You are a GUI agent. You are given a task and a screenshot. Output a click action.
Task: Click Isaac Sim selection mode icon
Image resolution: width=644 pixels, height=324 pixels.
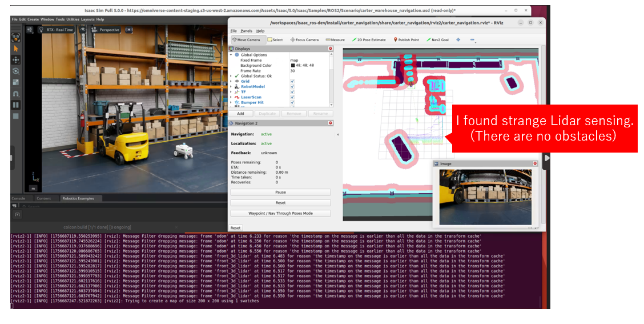coord(15,37)
